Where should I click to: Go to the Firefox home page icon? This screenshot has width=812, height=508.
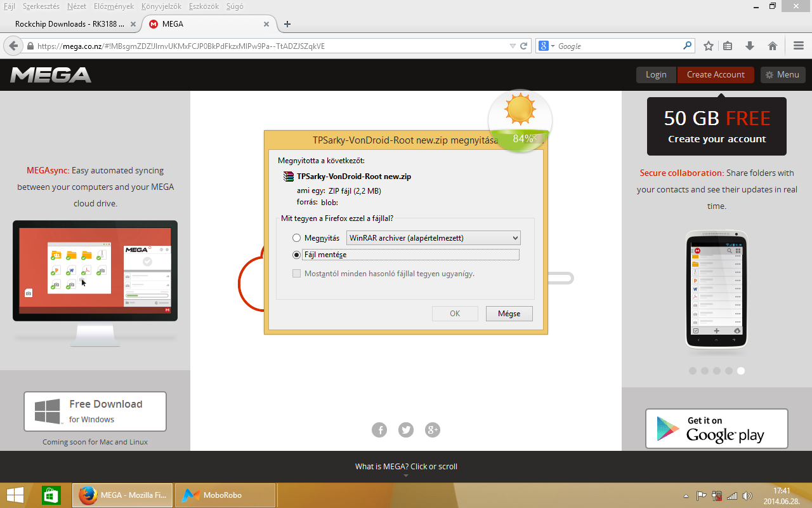coord(772,46)
